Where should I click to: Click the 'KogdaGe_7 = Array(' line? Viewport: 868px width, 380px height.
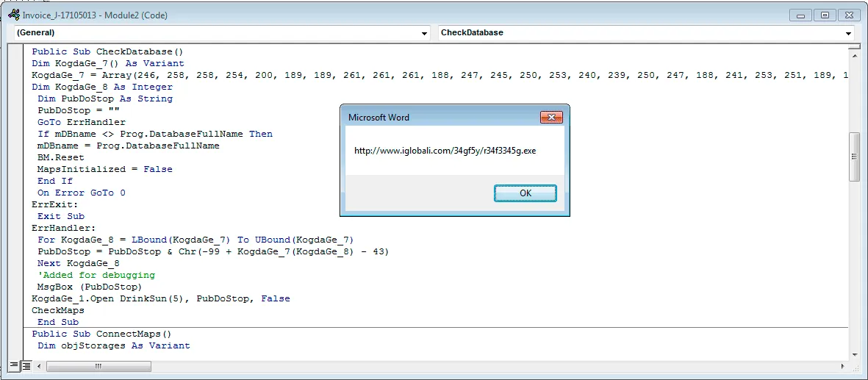[x=440, y=75]
